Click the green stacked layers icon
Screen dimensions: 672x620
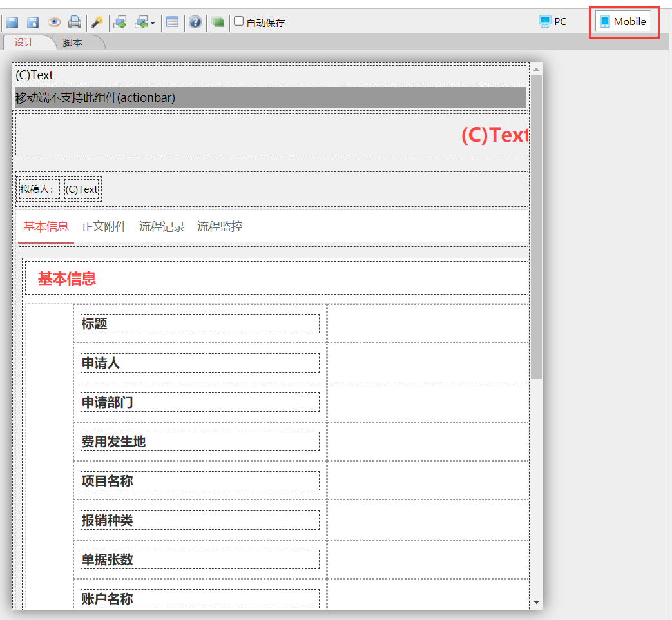click(218, 23)
